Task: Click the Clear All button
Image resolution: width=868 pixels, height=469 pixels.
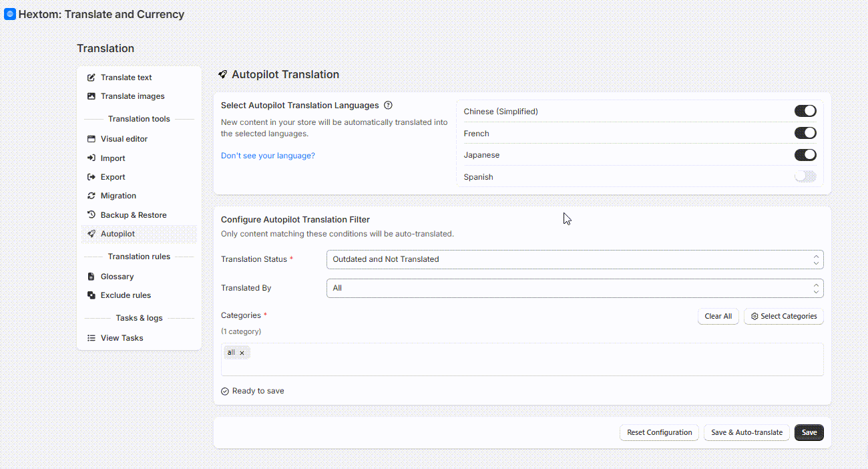Action: pos(718,317)
